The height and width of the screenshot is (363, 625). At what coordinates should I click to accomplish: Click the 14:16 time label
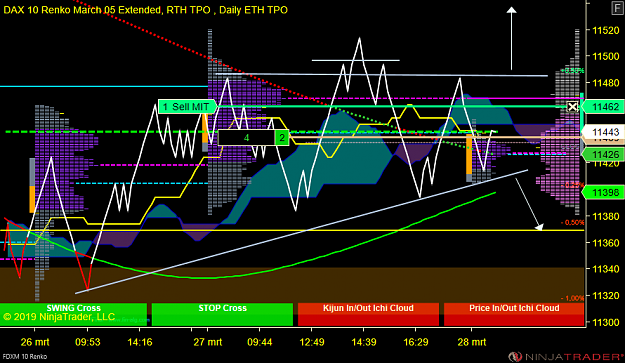point(140,342)
